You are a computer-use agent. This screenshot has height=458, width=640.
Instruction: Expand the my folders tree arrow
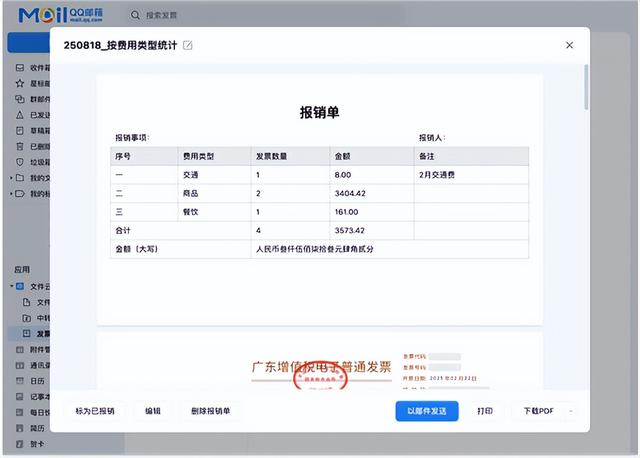pyautogui.click(x=11, y=178)
